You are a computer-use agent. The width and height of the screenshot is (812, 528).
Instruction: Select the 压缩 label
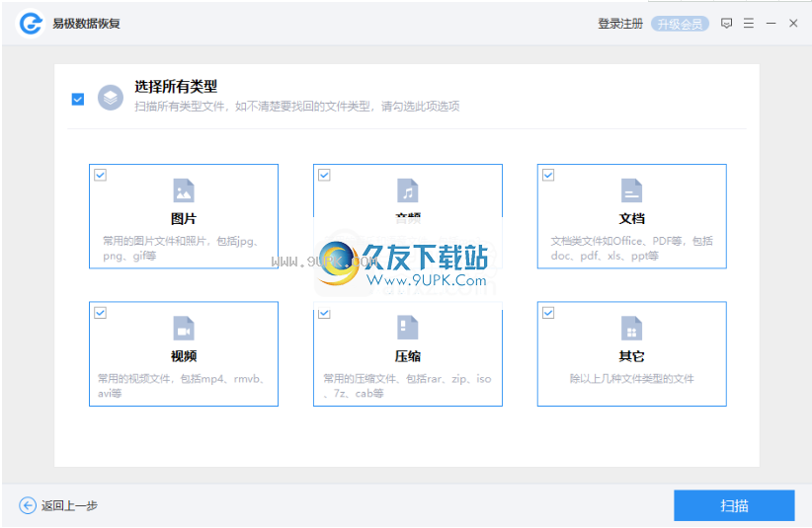pyautogui.click(x=408, y=356)
